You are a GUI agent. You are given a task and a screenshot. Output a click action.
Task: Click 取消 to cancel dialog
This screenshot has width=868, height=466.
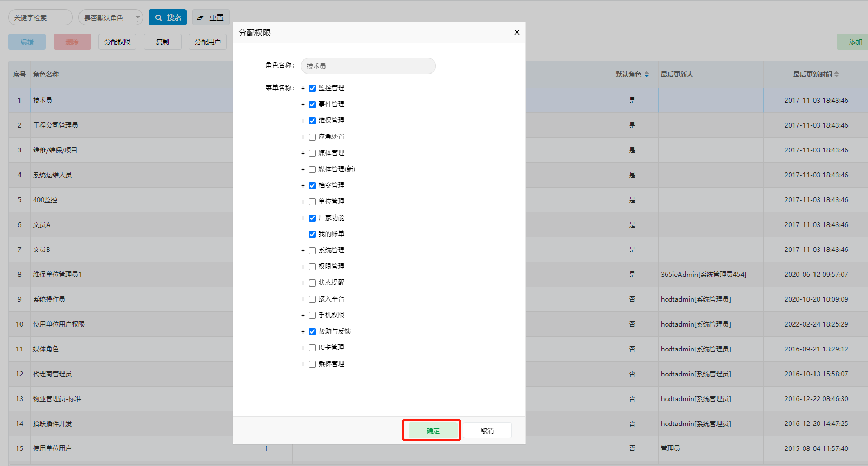point(487,430)
